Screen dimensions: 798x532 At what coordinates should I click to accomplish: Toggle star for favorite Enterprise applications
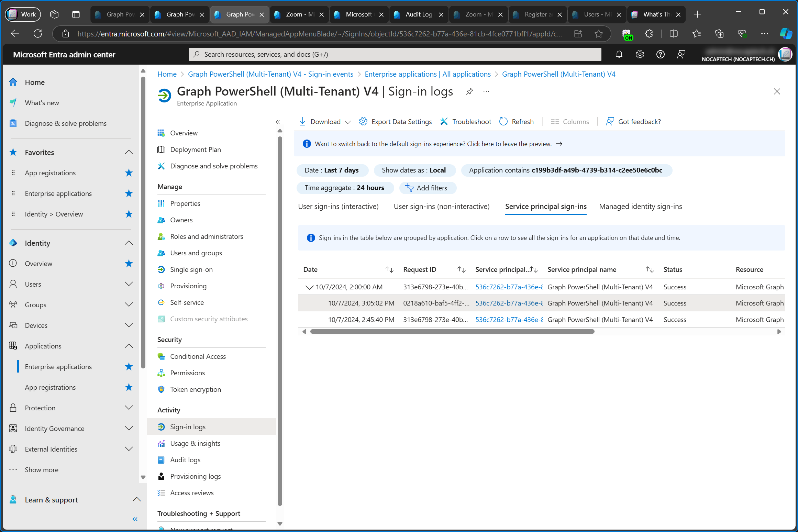[129, 193]
